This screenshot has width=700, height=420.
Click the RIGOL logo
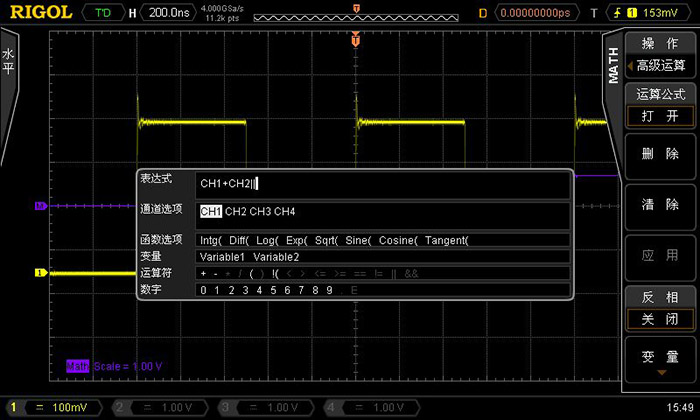tap(37, 13)
